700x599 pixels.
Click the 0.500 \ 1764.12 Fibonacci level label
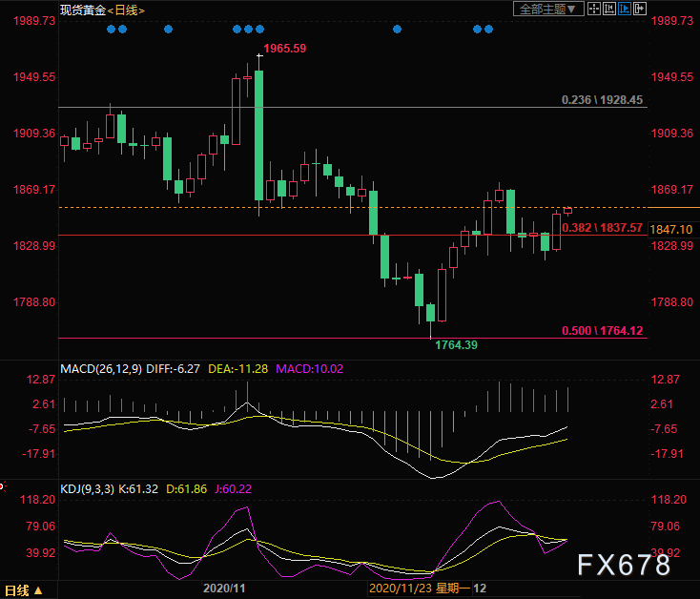click(x=603, y=331)
